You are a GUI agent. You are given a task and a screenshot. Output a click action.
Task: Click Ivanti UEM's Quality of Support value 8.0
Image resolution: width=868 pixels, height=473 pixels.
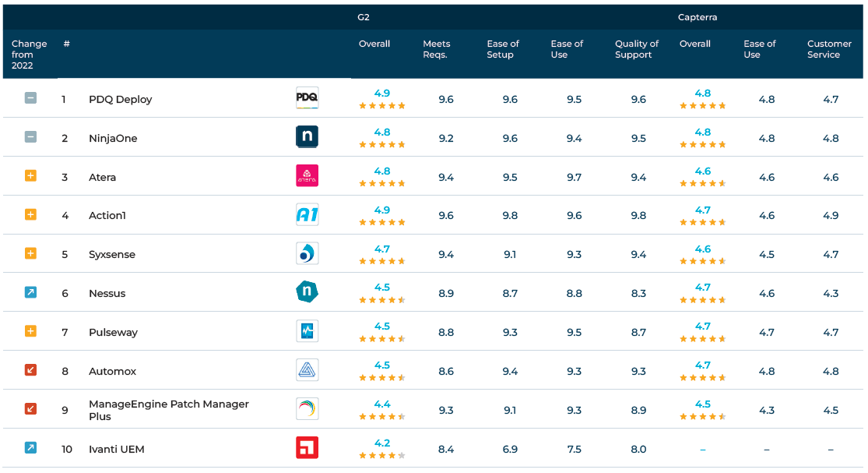tap(638, 449)
